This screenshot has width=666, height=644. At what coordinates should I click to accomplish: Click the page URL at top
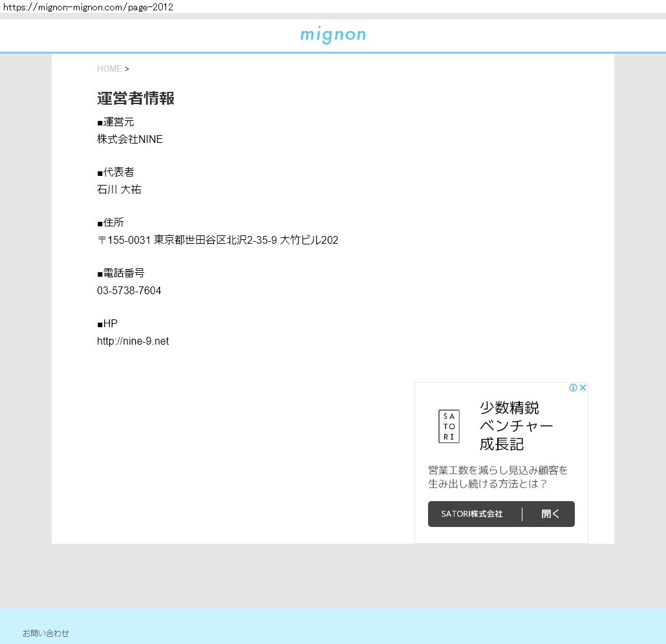coord(88,7)
